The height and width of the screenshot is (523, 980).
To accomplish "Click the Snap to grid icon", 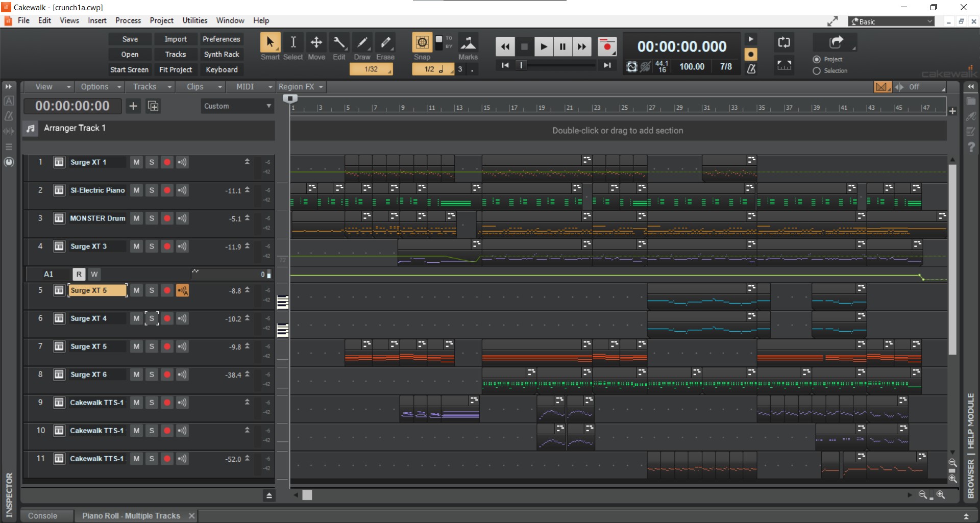I will 422,43.
